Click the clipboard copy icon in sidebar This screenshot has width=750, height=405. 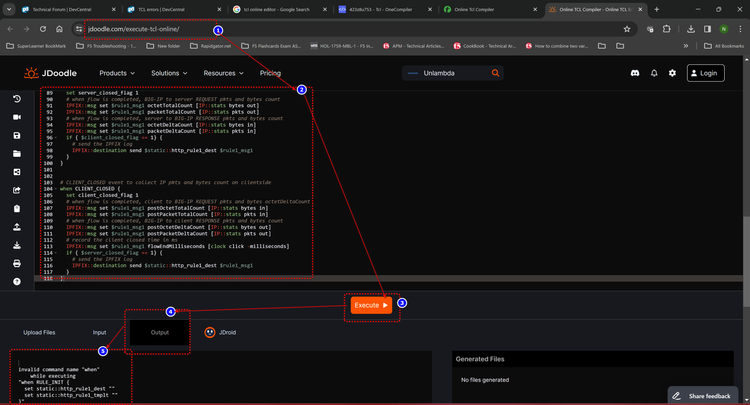(x=17, y=209)
